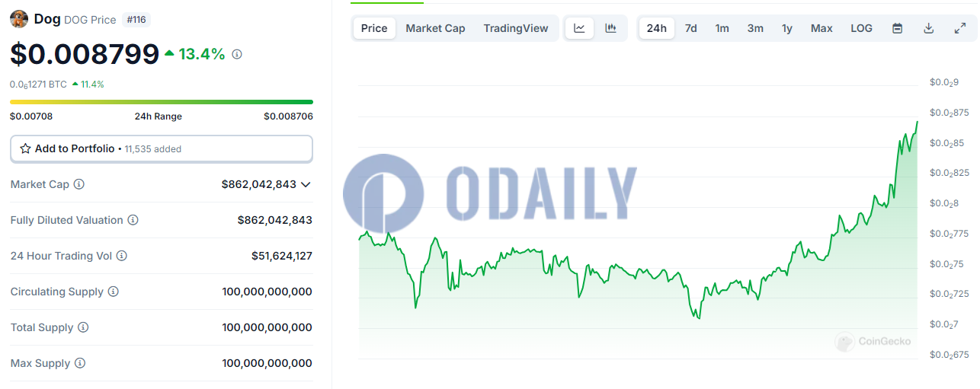Switch to candlestick chart icon
Image resolution: width=980 pixels, height=389 pixels.
coord(610,28)
